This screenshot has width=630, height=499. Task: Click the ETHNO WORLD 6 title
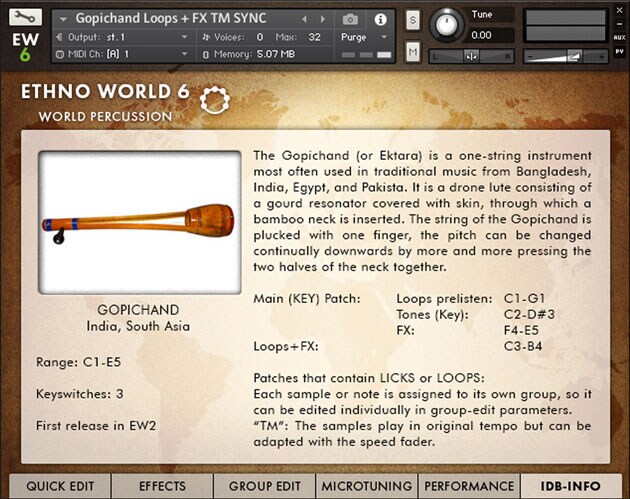(x=105, y=92)
